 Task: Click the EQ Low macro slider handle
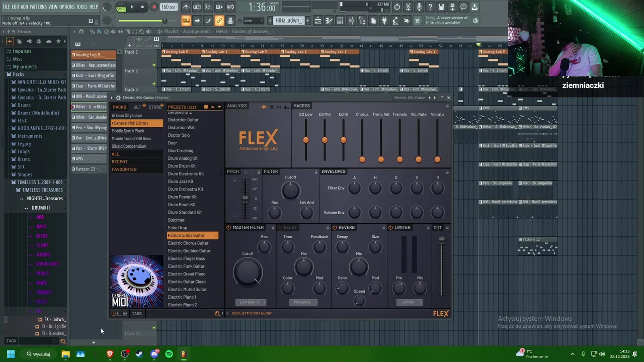coord(306,140)
